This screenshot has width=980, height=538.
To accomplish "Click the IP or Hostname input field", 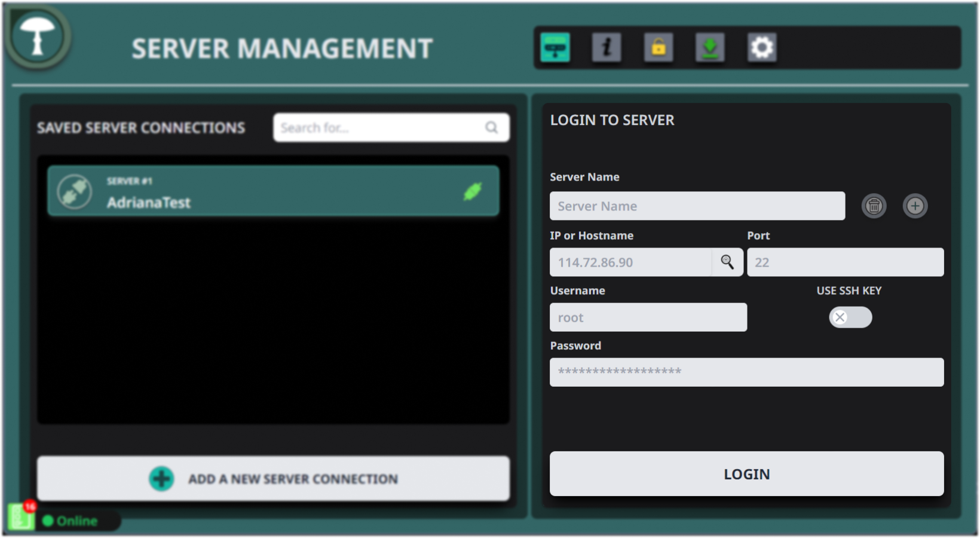I will click(x=630, y=262).
